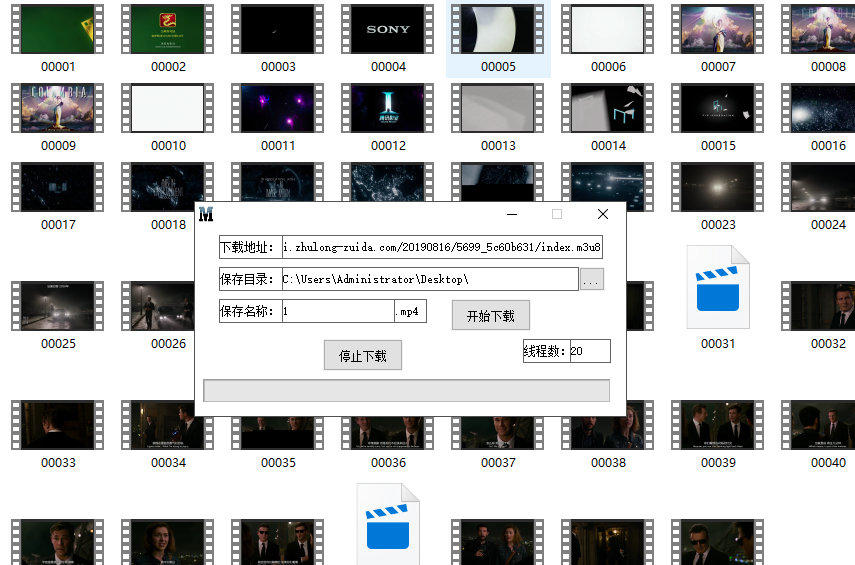Select clapperboard file icon 00031
855x565 pixels.
click(x=718, y=287)
